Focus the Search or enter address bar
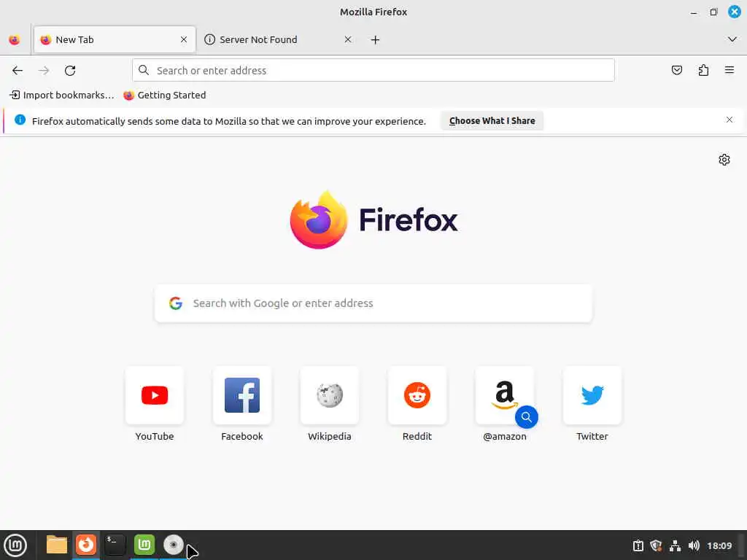The width and height of the screenshot is (747, 560). point(373,71)
